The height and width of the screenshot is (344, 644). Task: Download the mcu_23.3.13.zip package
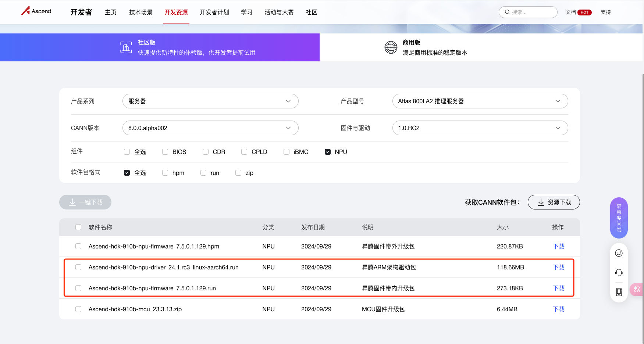tap(558, 309)
